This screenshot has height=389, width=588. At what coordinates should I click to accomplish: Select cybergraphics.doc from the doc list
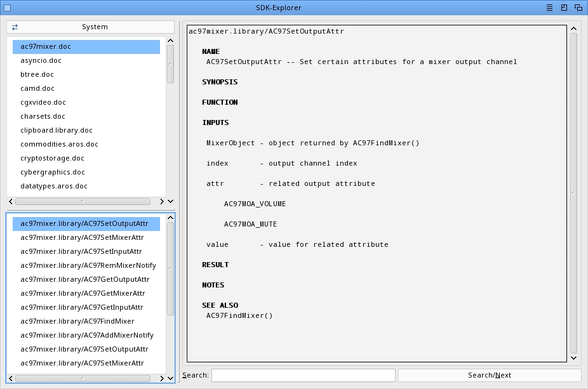click(x=52, y=173)
